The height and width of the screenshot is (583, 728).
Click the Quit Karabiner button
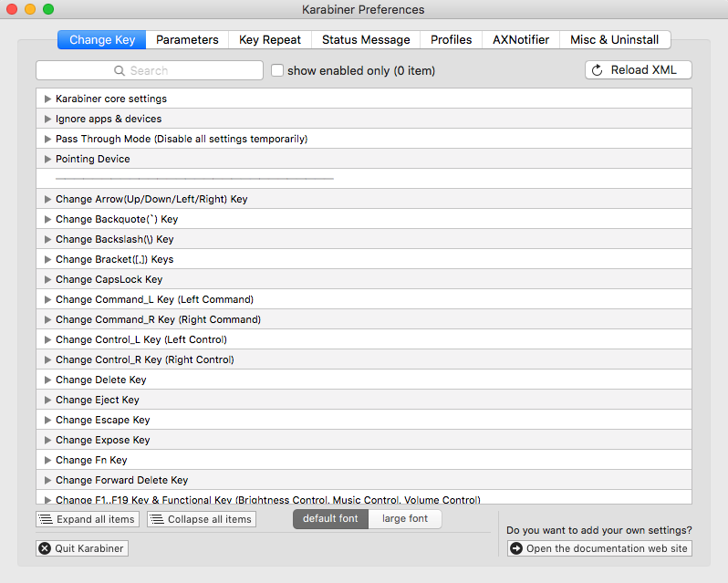pos(82,548)
